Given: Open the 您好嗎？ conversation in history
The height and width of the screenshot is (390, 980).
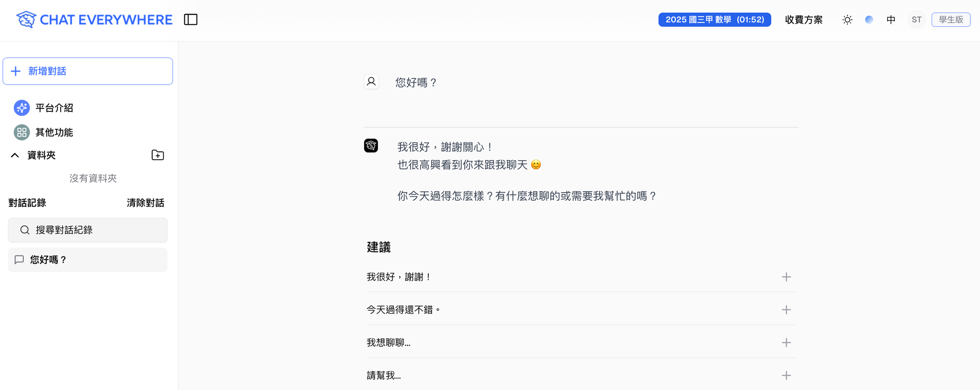Looking at the screenshot, I should pos(88,260).
